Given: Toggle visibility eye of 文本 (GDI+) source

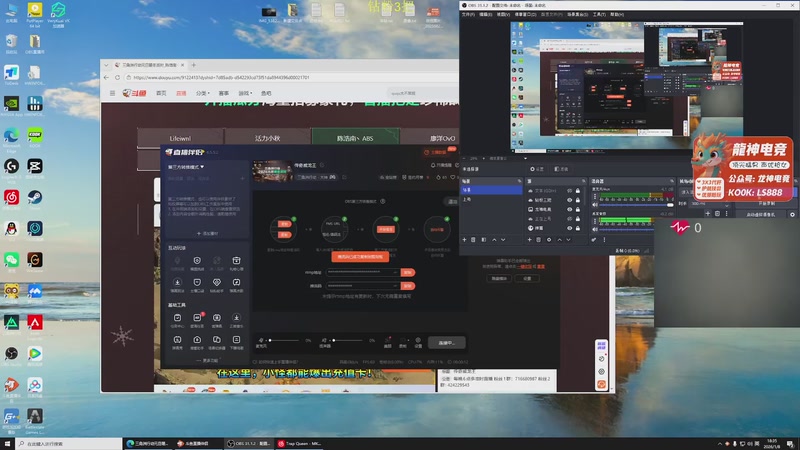Looking at the screenshot, I should click(x=569, y=191).
